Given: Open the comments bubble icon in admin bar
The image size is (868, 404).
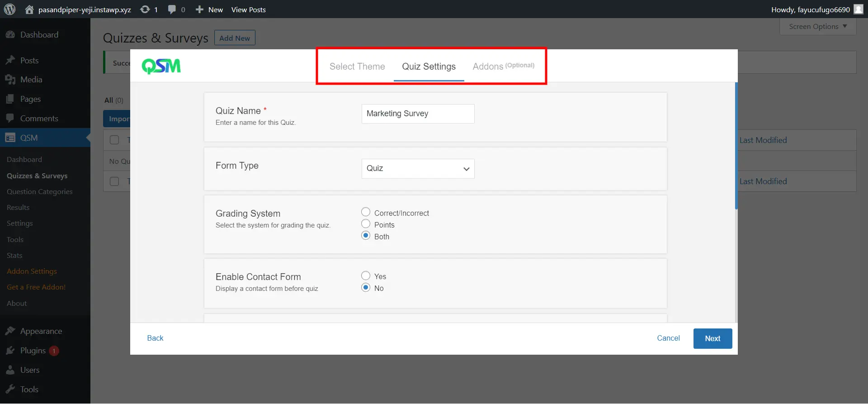Looking at the screenshot, I should (172, 9).
